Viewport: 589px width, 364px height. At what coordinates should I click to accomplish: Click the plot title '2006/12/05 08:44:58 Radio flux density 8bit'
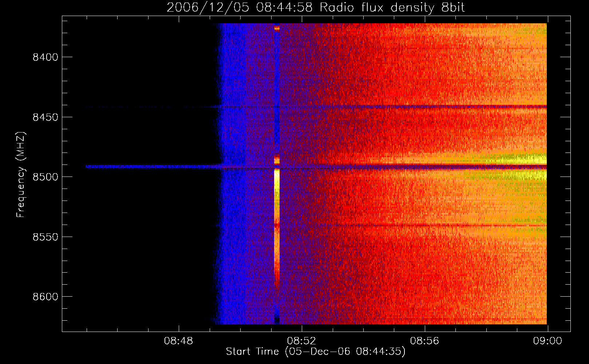pyautogui.click(x=316, y=7)
